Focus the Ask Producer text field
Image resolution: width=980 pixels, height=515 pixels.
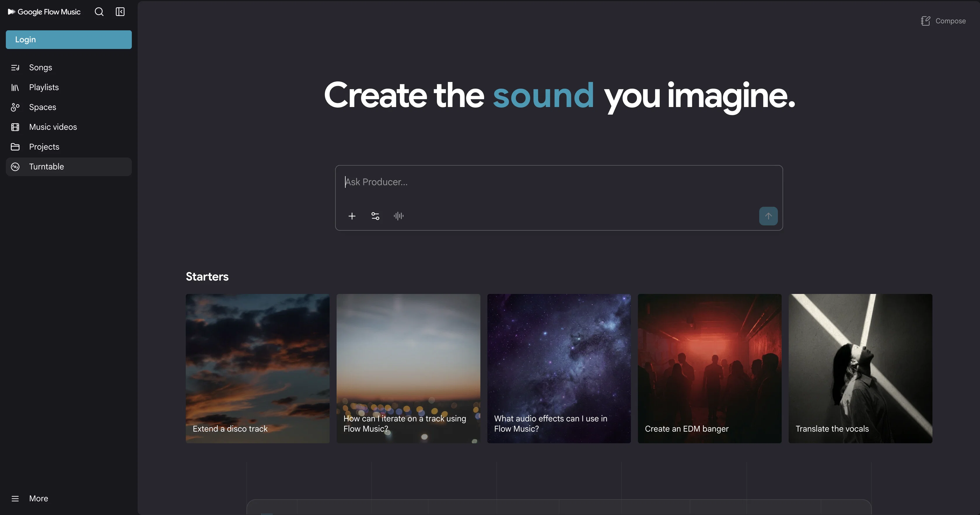[x=559, y=182]
